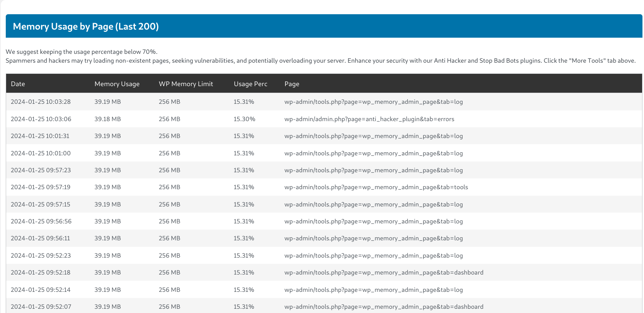Click the tab=log page entry at 10:03:28
644x313 pixels.
pos(373,102)
